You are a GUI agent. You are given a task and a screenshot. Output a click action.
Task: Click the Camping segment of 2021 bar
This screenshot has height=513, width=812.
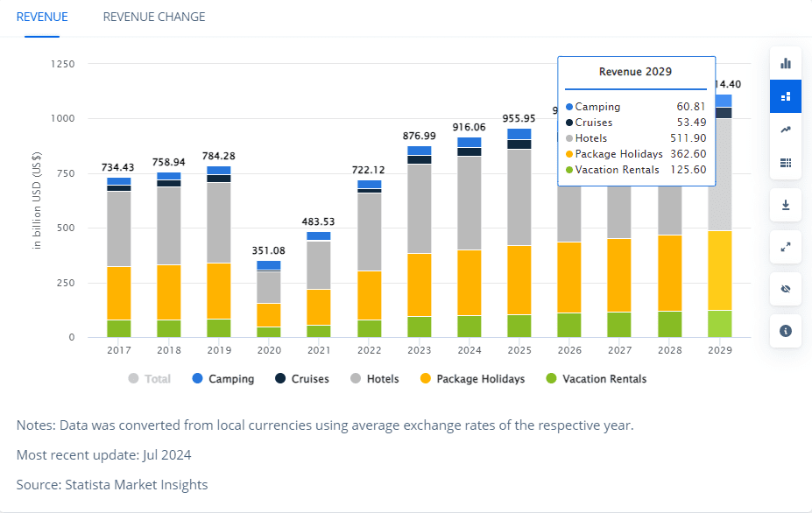[x=319, y=236]
